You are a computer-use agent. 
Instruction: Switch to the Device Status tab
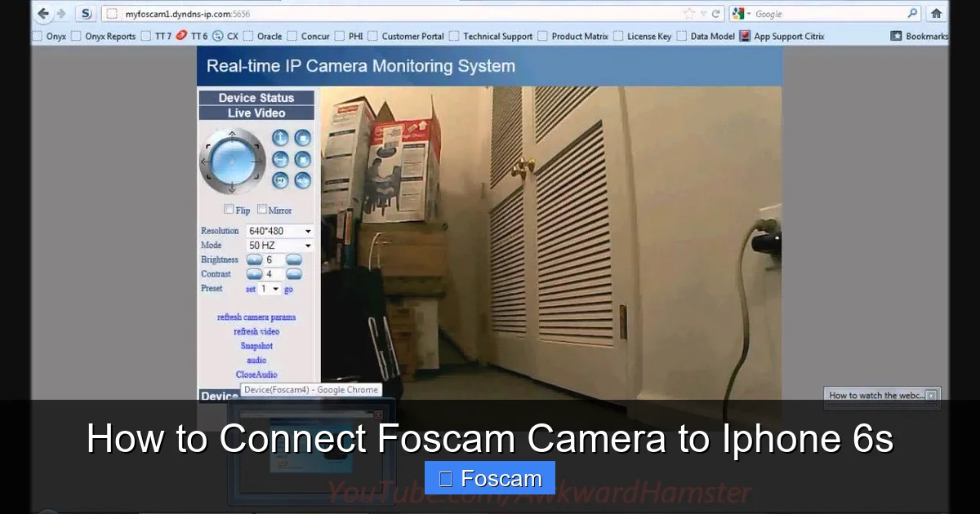tap(256, 98)
